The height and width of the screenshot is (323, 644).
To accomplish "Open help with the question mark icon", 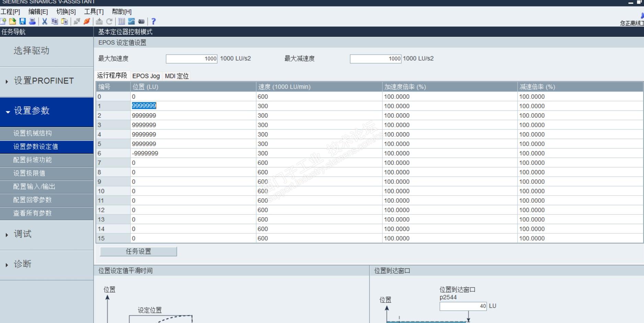I will click(153, 21).
